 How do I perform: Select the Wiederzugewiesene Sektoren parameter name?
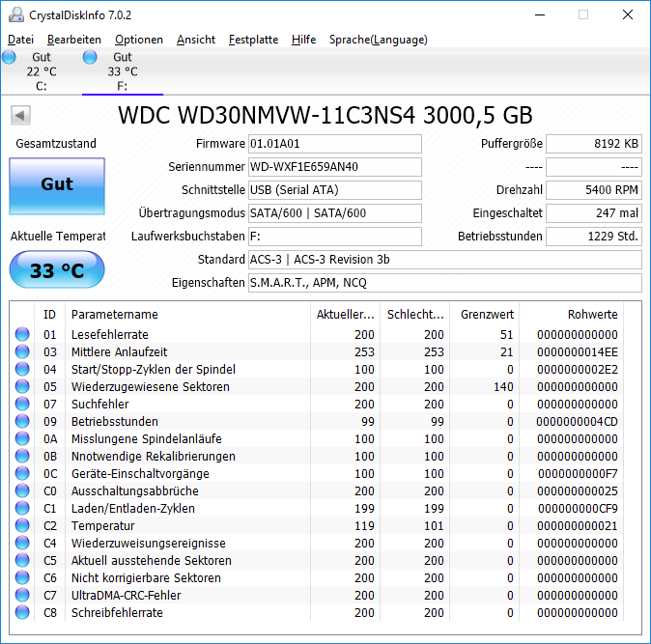point(151,387)
